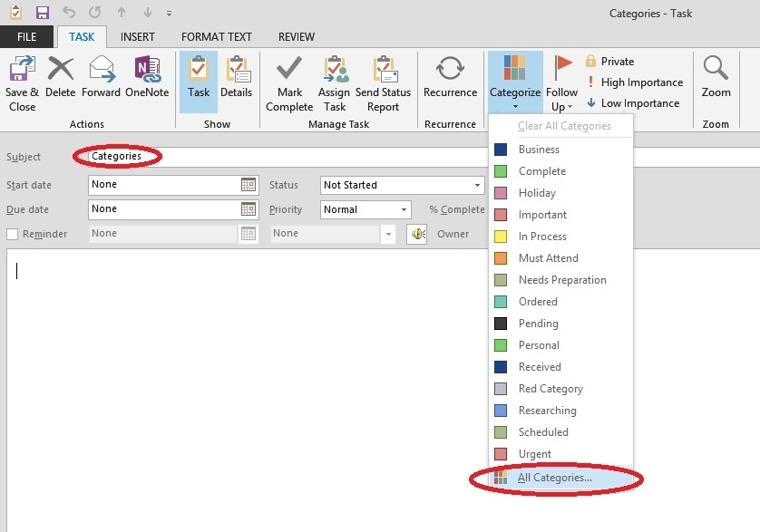Click the Forward icon
This screenshot has width=760, height=532.
coord(101,82)
